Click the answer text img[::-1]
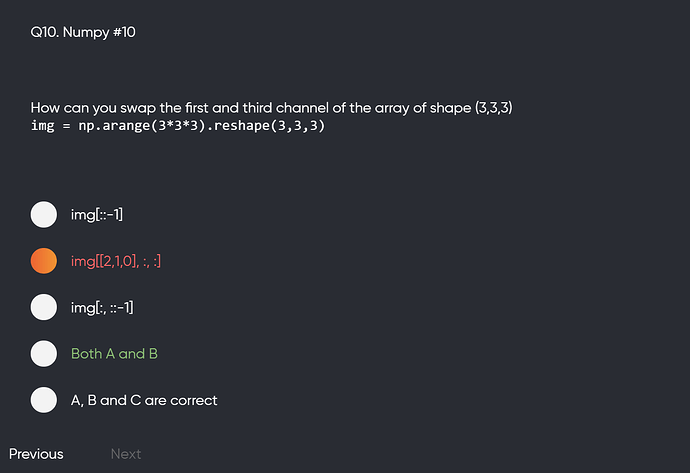This screenshot has width=690, height=473. (97, 215)
